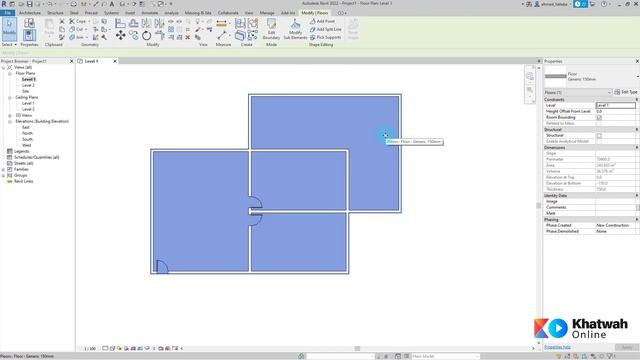Click the Add Point tool
This screenshot has width=640, height=360.
(x=322, y=21)
